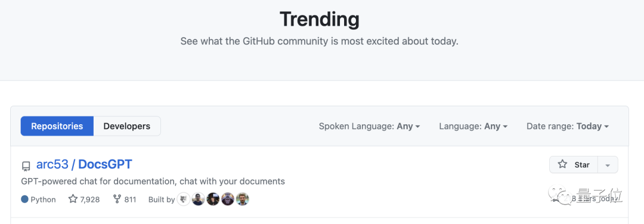The width and height of the screenshot is (644, 224).
Task: View stargazers count 7,928
Action: click(x=84, y=200)
